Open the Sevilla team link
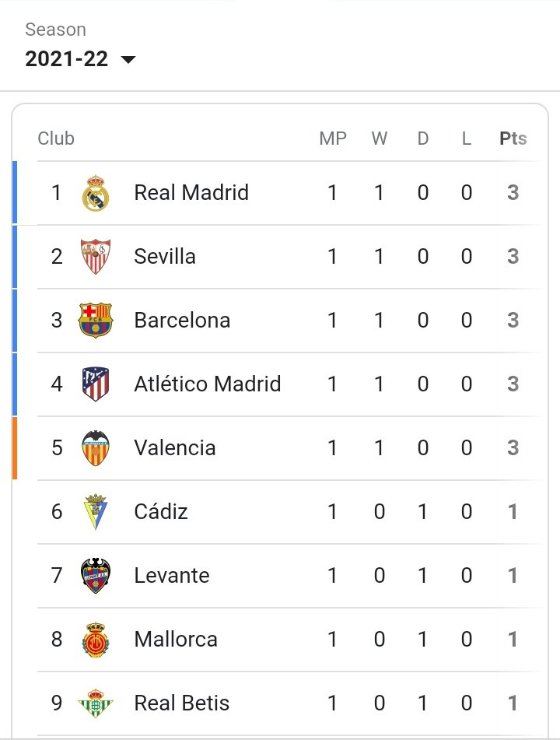Image resolution: width=560 pixels, height=740 pixels. 165,256
